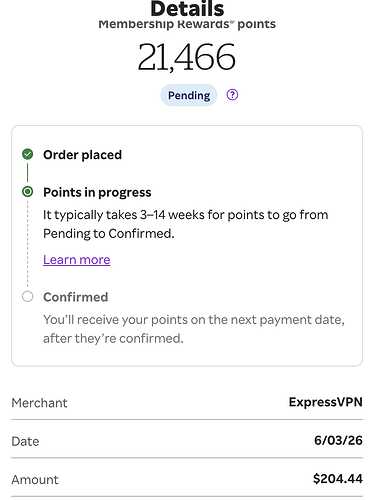Click the 3–14 weeks pending description text
The height and width of the screenshot is (500, 376).
pos(186,224)
